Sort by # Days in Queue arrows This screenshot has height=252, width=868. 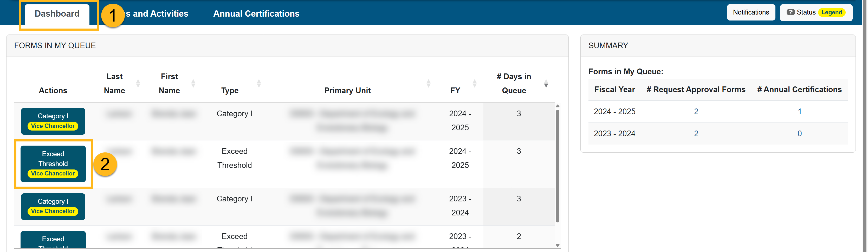[546, 84]
